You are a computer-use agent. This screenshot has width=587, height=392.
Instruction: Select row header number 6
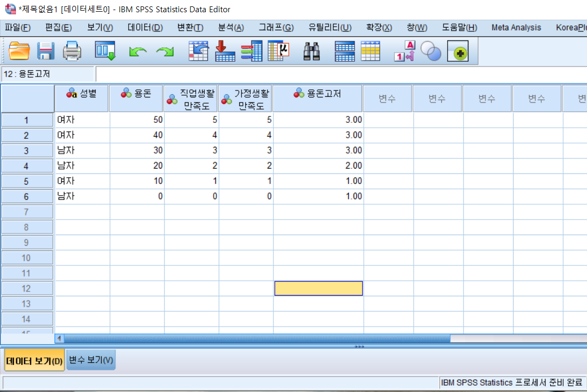tap(27, 197)
